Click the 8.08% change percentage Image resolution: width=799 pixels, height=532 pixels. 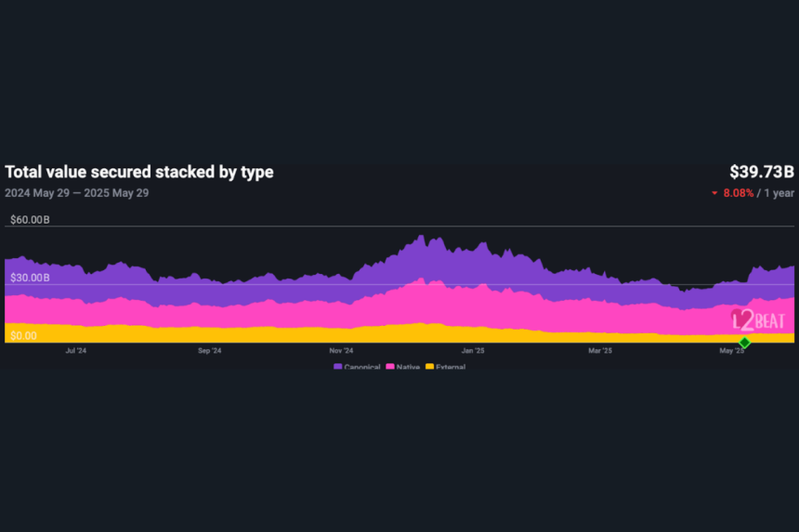pos(737,193)
